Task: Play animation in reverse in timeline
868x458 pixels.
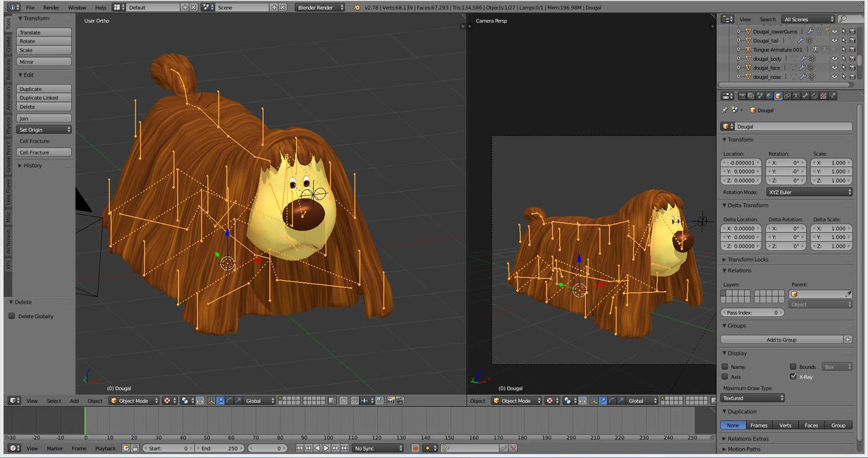Action: tap(317, 448)
